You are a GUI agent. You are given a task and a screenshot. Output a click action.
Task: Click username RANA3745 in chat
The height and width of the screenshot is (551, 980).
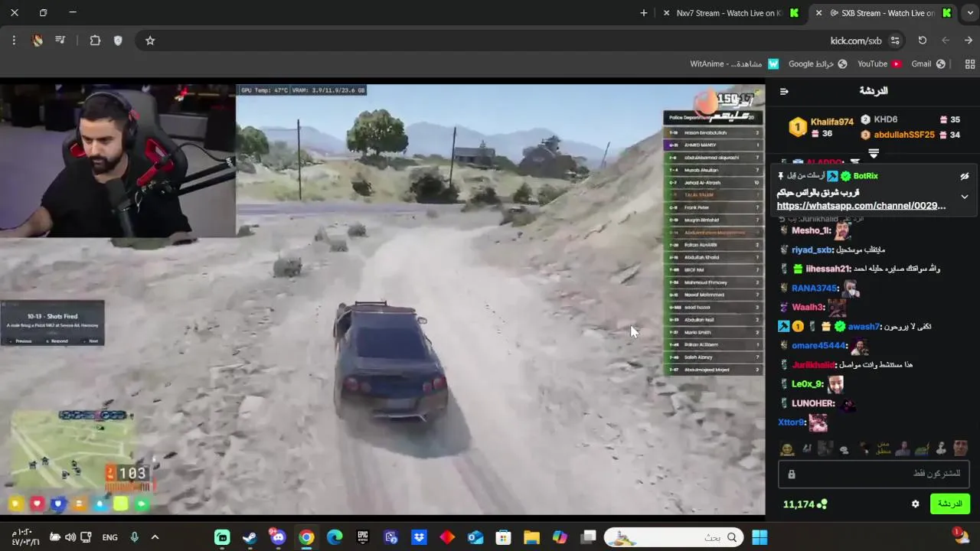pyautogui.click(x=815, y=289)
